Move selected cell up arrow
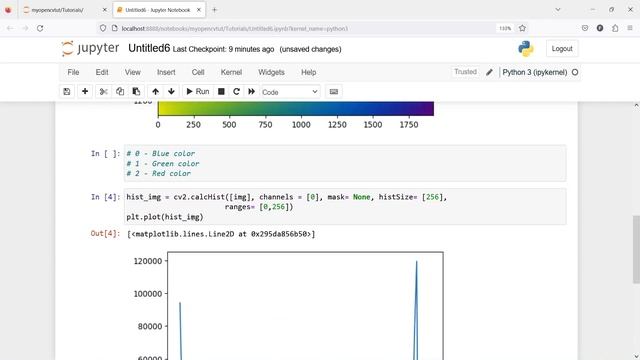The width and height of the screenshot is (640, 360). [x=155, y=91]
